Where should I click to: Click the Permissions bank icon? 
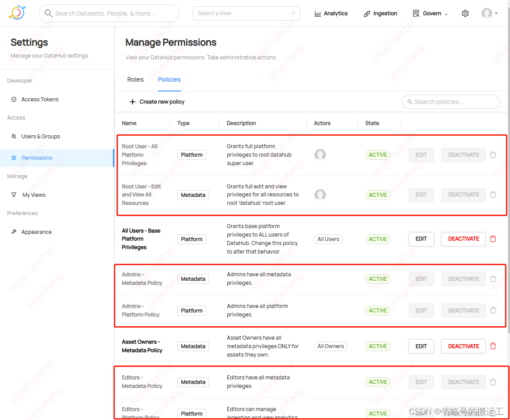pyautogui.click(x=14, y=158)
